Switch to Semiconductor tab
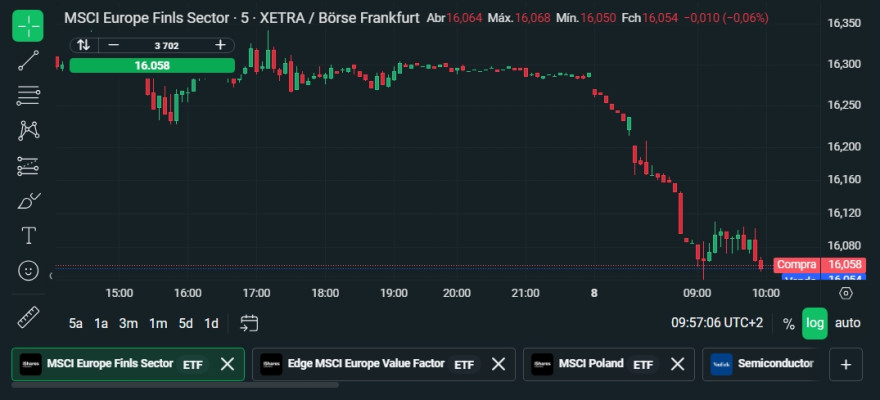This screenshot has width=880, height=400. click(762, 364)
